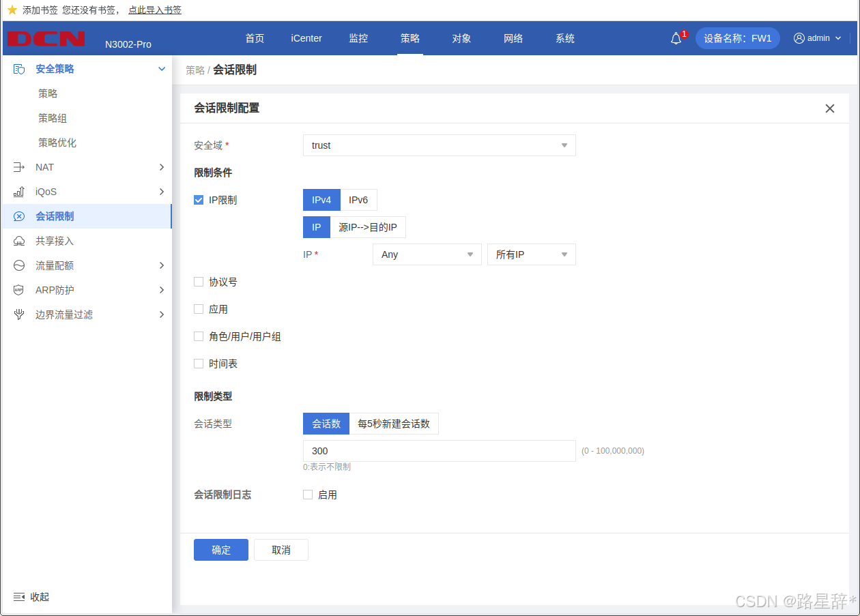The height and width of the screenshot is (616, 860).
Task: Switch to the IPv6 tab
Action: click(x=358, y=200)
